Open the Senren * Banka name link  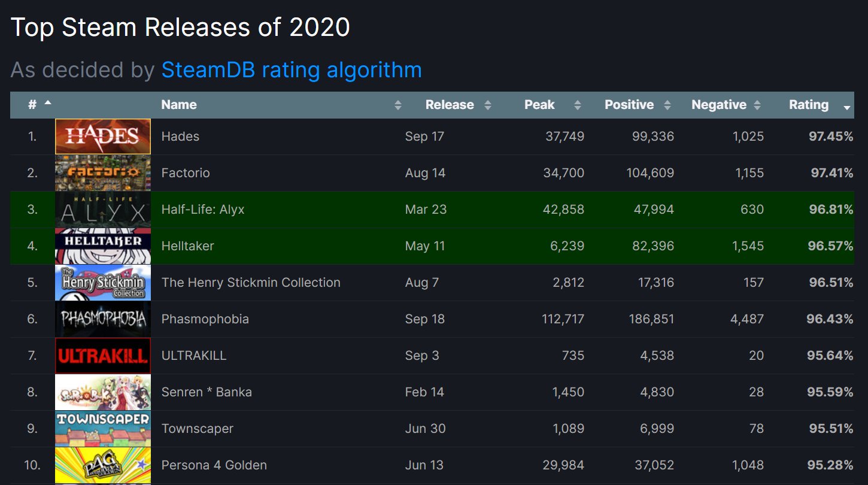pyautogui.click(x=207, y=392)
